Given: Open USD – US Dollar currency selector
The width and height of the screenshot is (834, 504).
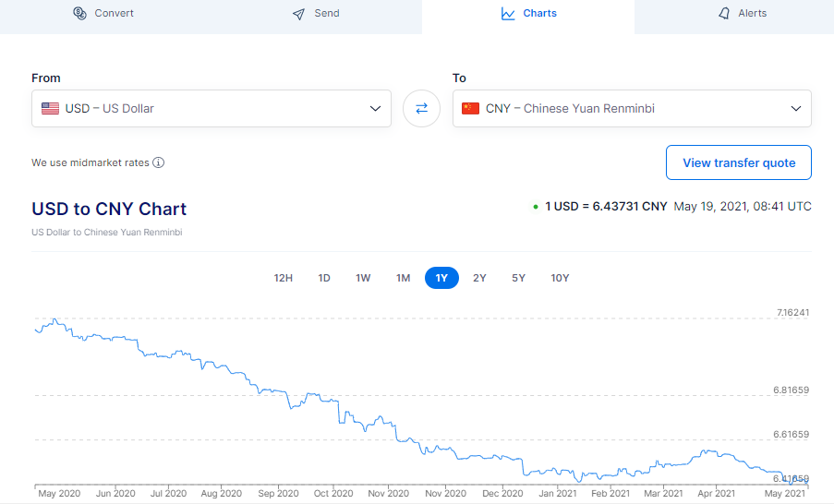Looking at the screenshot, I should pos(212,108).
